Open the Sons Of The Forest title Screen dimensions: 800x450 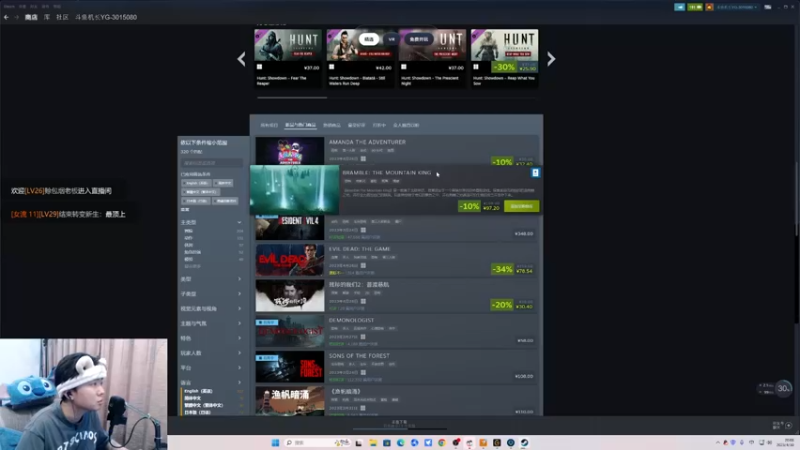pos(359,356)
